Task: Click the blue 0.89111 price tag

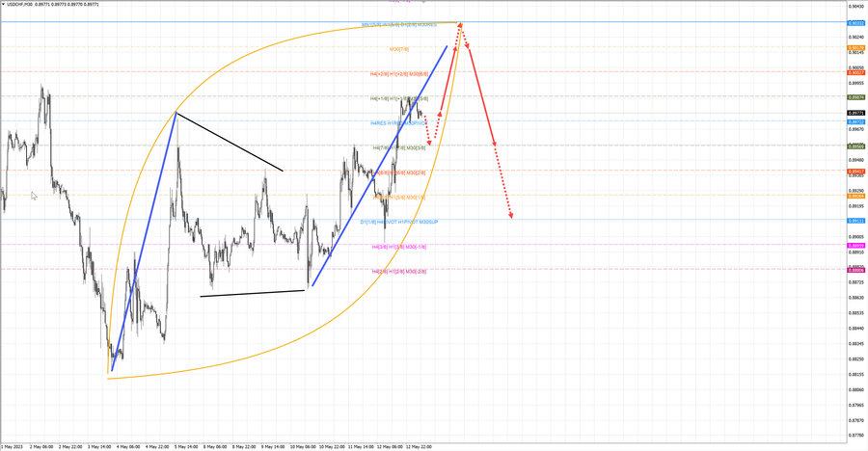Action: click(x=855, y=221)
